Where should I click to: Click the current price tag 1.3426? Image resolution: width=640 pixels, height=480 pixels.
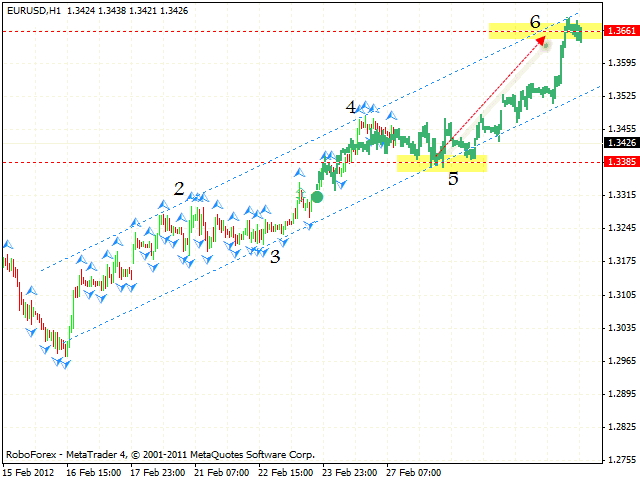tap(621, 142)
